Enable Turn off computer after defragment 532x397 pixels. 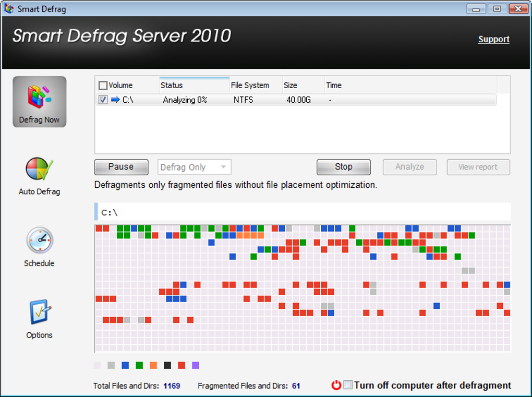point(348,385)
